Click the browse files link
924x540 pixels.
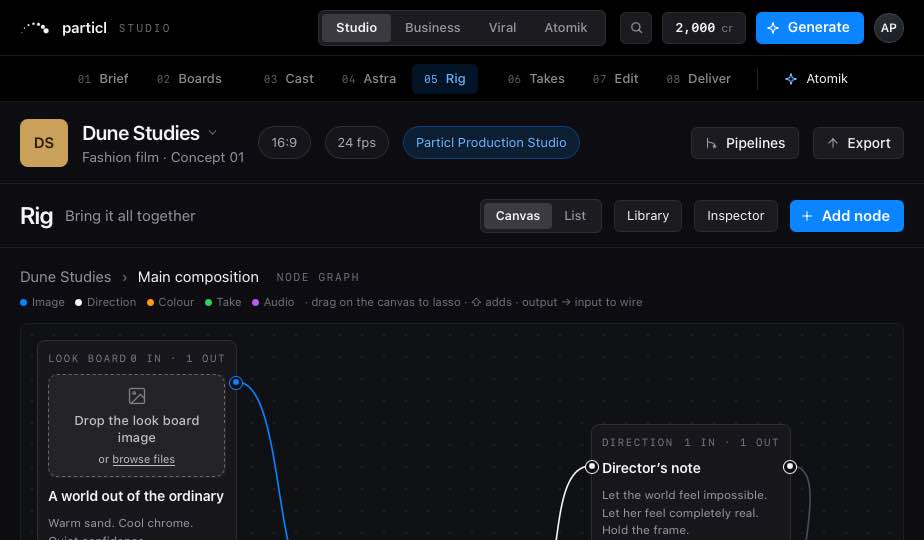click(x=143, y=459)
